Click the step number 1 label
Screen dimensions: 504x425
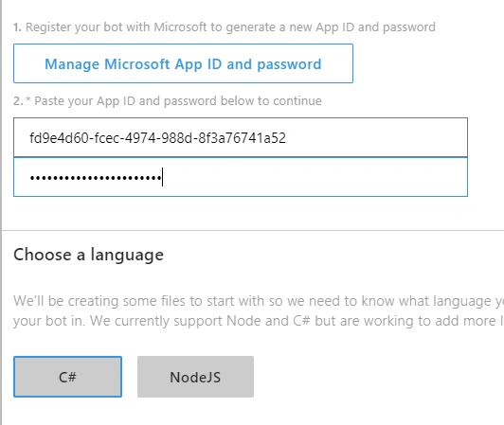[17, 27]
